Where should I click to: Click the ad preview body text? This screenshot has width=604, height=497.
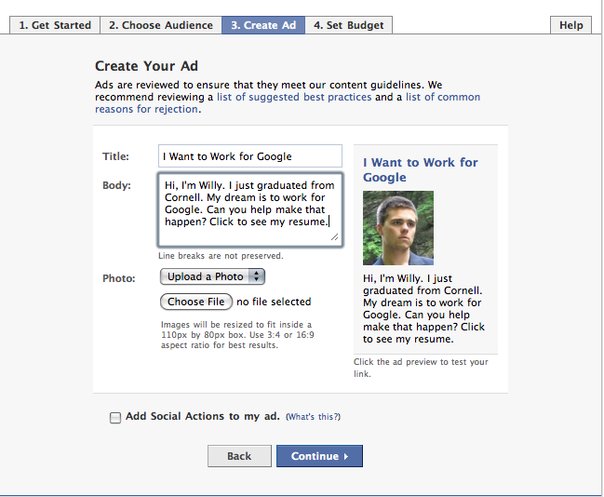423,309
